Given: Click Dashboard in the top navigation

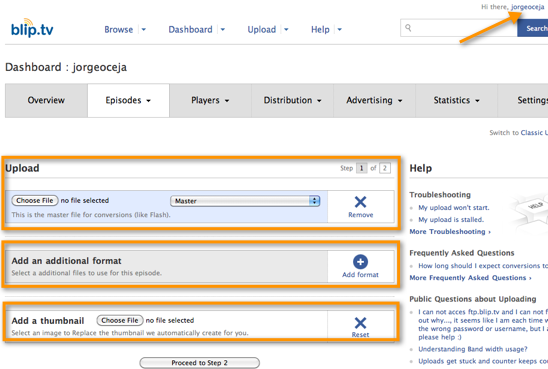Looking at the screenshot, I should tap(190, 30).
